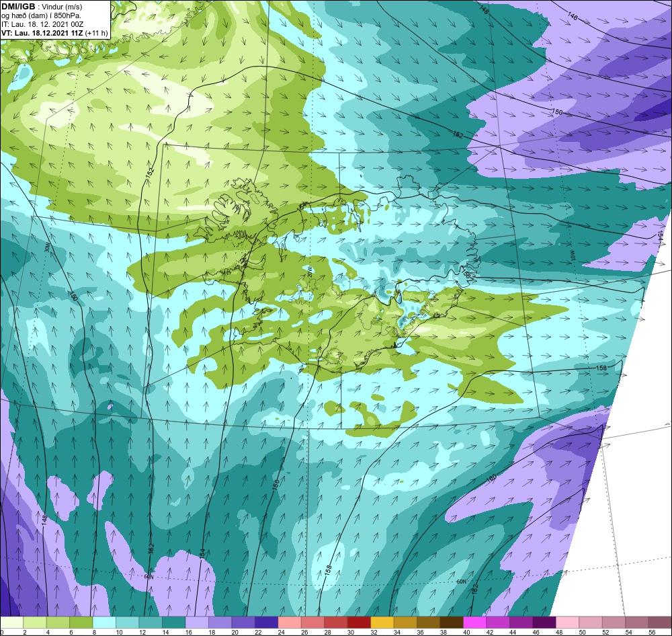
Task: Pick the light green 2–4 m/s legend swatch
Action: (x=35, y=623)
